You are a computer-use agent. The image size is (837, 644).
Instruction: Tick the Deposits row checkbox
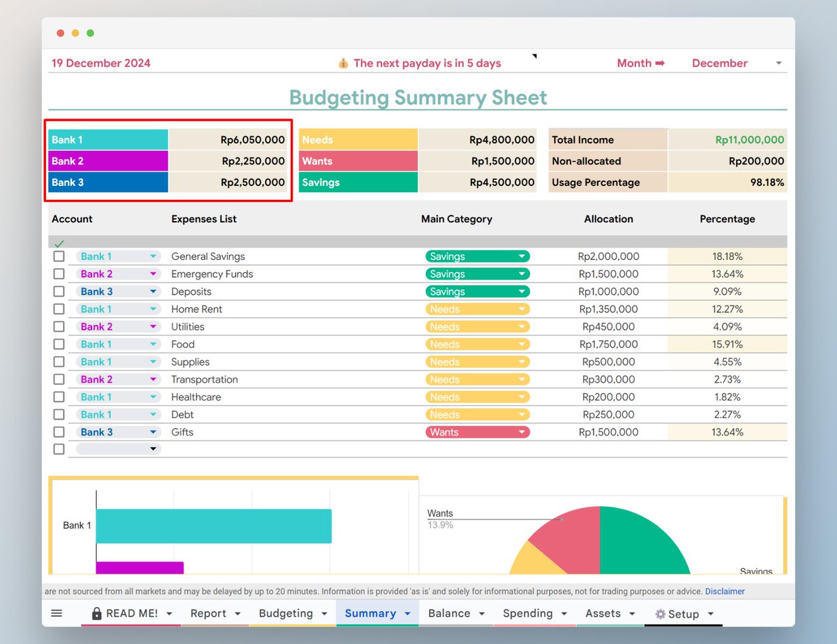59,291
